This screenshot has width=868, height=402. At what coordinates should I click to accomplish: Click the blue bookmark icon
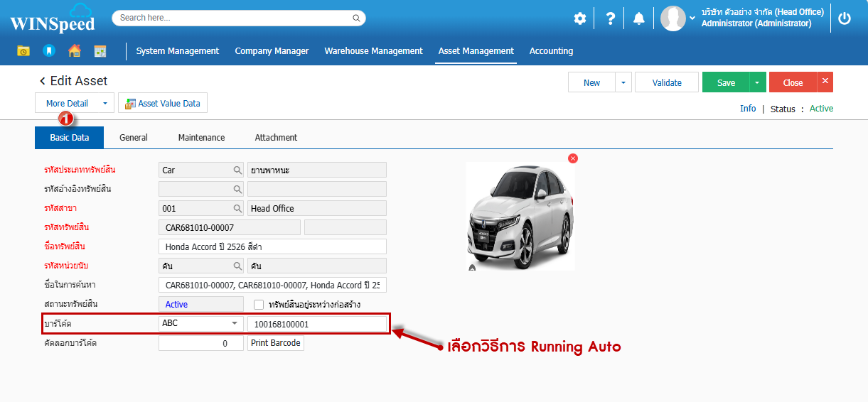click(x=48, y=51)
